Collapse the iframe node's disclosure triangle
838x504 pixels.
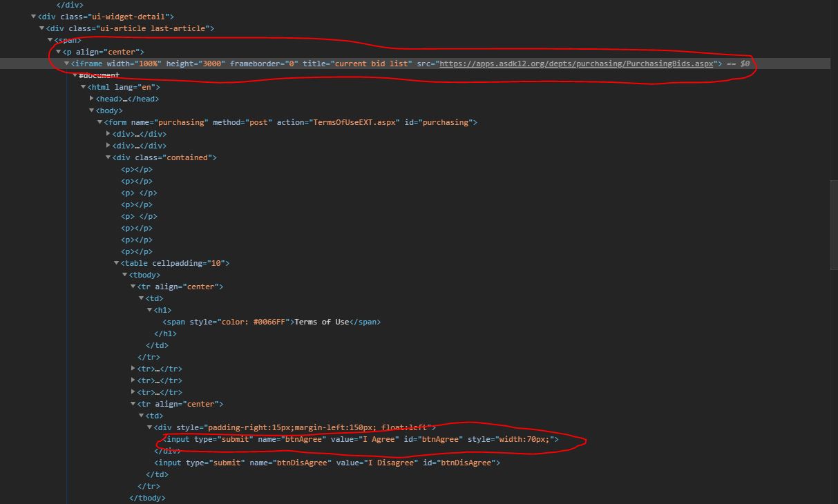click(67, 64)
